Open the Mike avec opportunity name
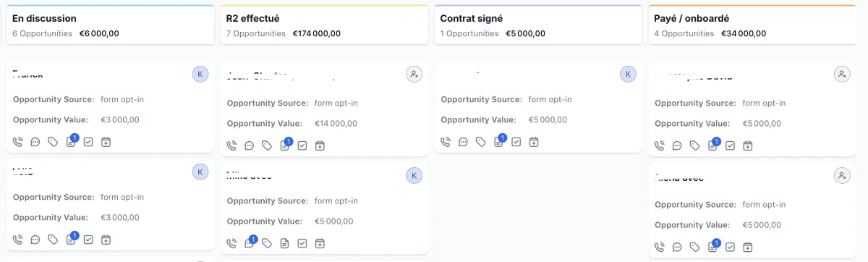Viewport: 868px width, 262px height. (250, 176)
